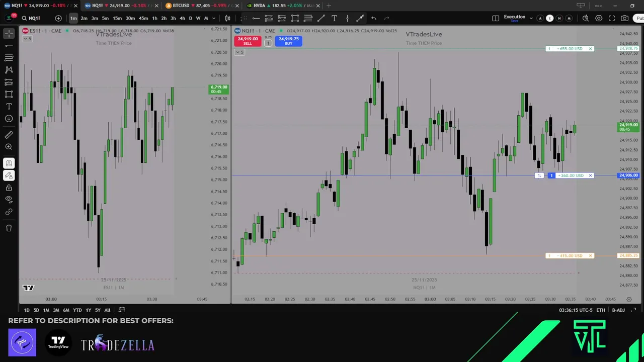644x362 pixels.
Task: Select the text annotation tool in left sidebar
Action: [9, 107]
